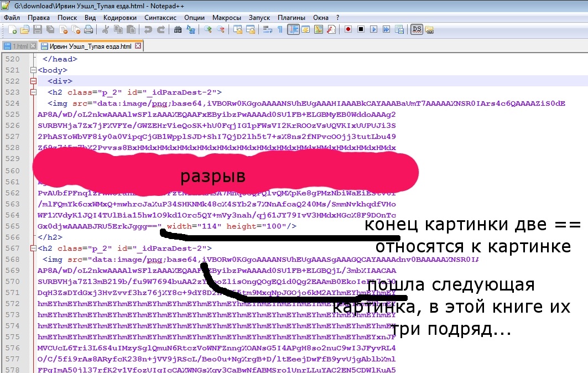The image size is (588, 373).
Task: Open Find with the binoculars icon
Action: tap(179, 29)
